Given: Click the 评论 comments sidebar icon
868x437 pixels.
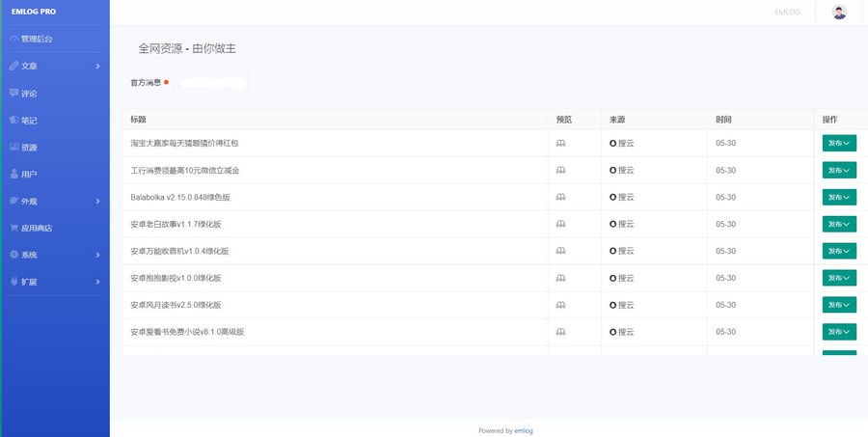Looking at the screenshot, I should point(14,94).
